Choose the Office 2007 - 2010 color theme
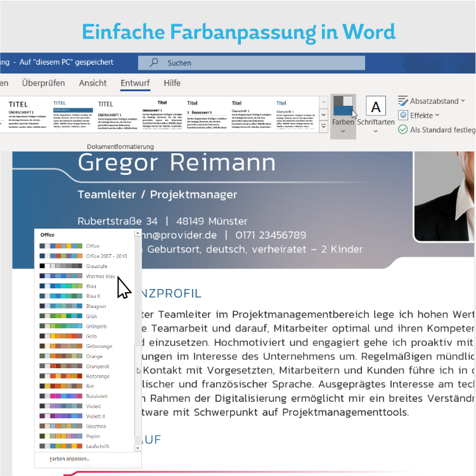The height and width of the screenshot is (476, 476). tap(84, 256)
